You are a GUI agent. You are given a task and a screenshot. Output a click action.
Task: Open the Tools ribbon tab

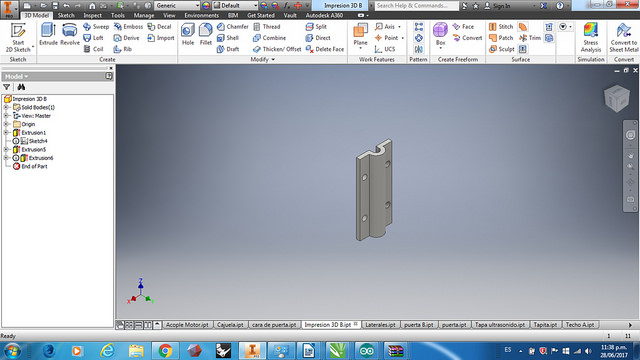pyautogui.click(x=118, y=16)
